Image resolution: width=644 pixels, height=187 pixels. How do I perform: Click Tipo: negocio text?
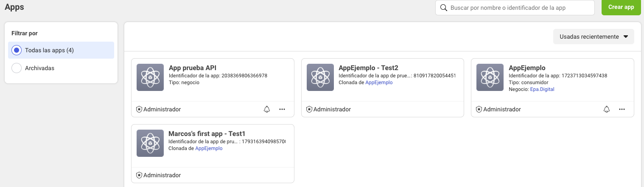(x=184, y=82)
